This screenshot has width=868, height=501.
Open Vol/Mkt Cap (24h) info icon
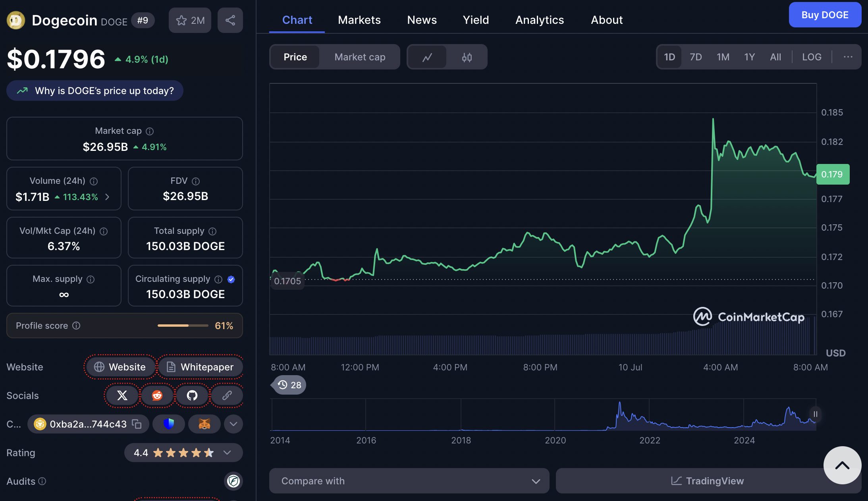[x=104, y=231]
